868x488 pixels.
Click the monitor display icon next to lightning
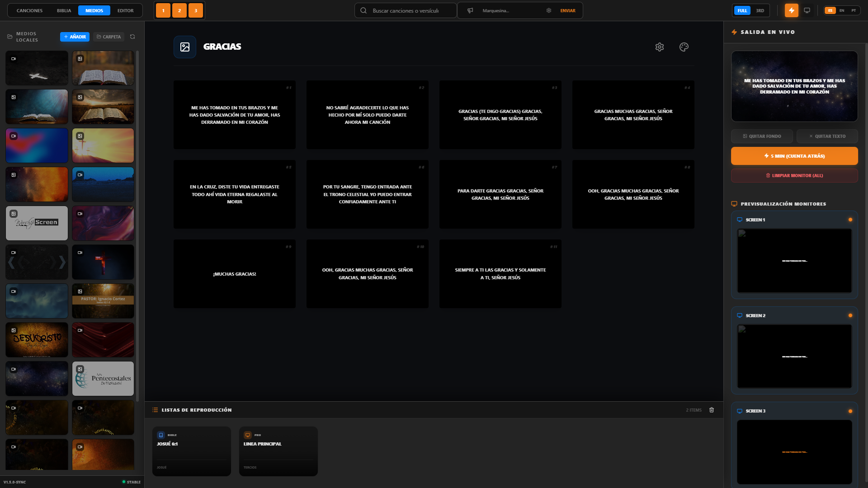[807, 10]
